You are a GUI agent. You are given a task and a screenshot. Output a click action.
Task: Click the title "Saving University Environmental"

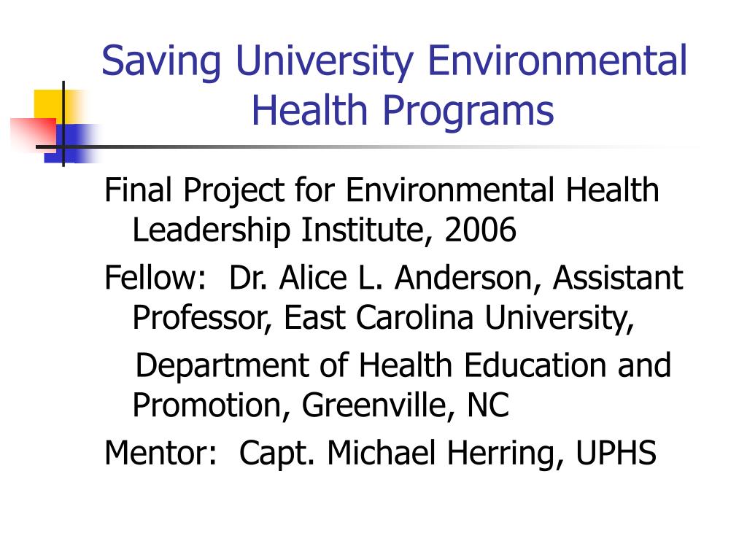pos(395,61)
